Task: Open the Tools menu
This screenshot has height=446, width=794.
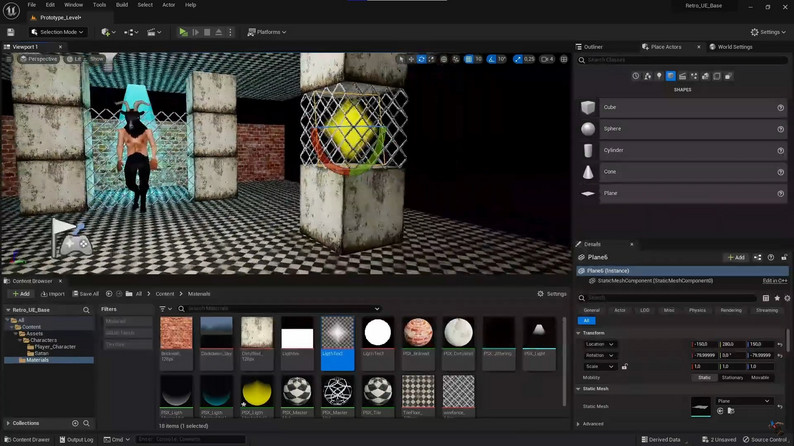Action: click(99, 5)
